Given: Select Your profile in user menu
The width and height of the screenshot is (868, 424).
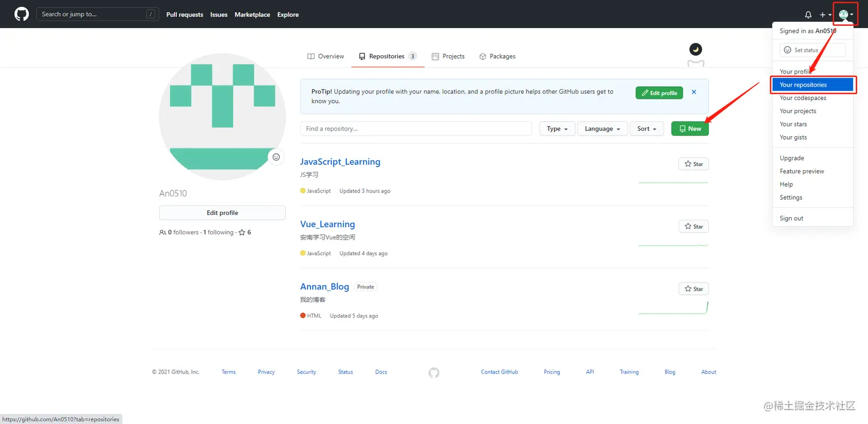Looking at the screenshot, I should click(x=812, y=72).
